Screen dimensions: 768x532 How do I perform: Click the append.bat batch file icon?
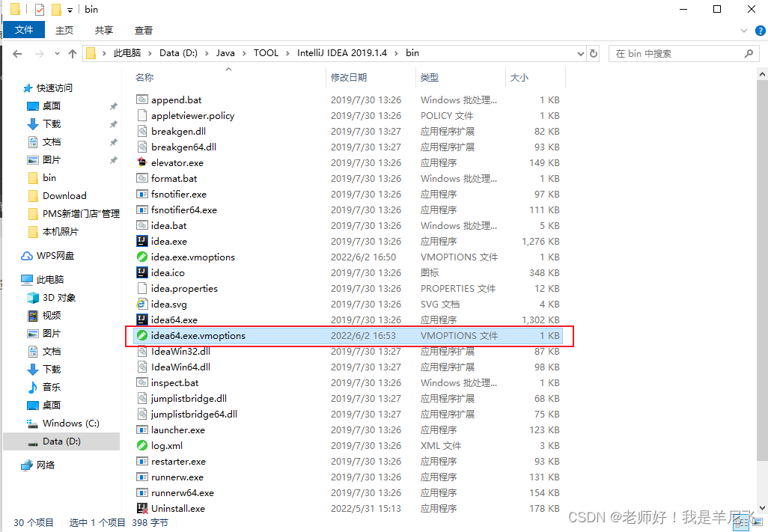pos(142,100)
